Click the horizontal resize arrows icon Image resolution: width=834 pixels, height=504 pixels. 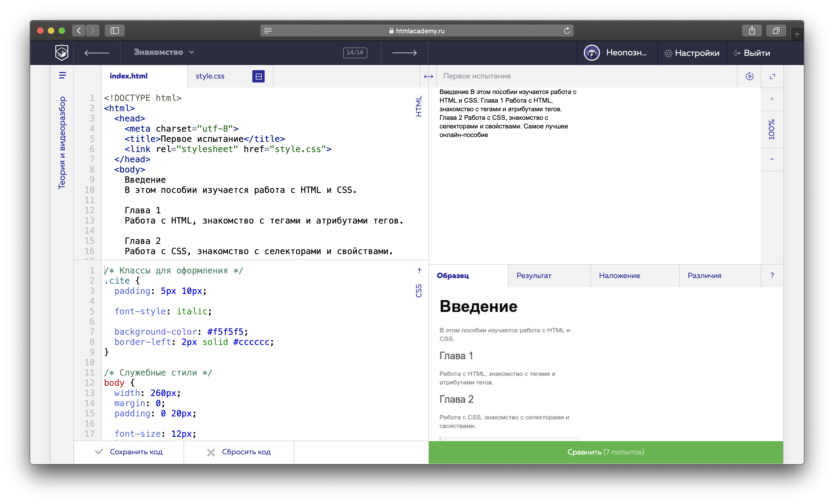pos(428,77)
